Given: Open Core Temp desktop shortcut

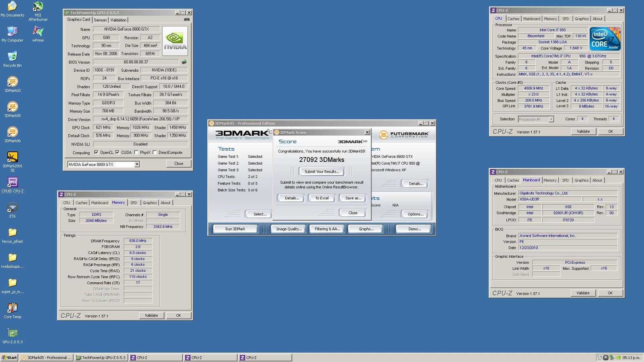Looking at the screenshot, I should [12, 311].
